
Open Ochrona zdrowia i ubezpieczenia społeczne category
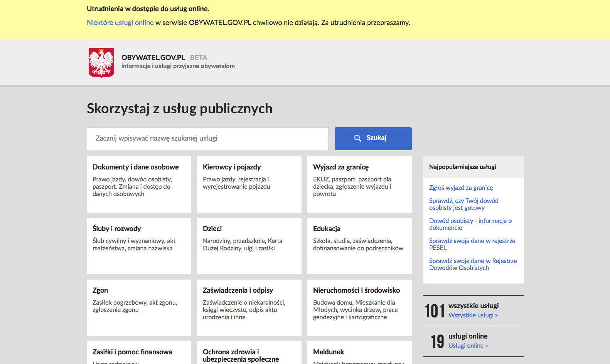[249, 353]
